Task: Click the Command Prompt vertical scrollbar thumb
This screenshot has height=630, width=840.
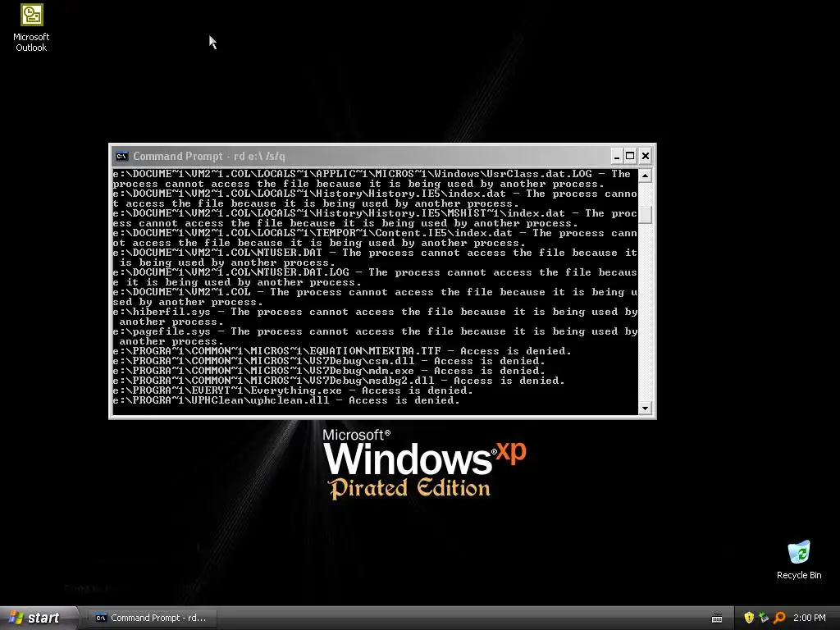Action: point(645,214)
